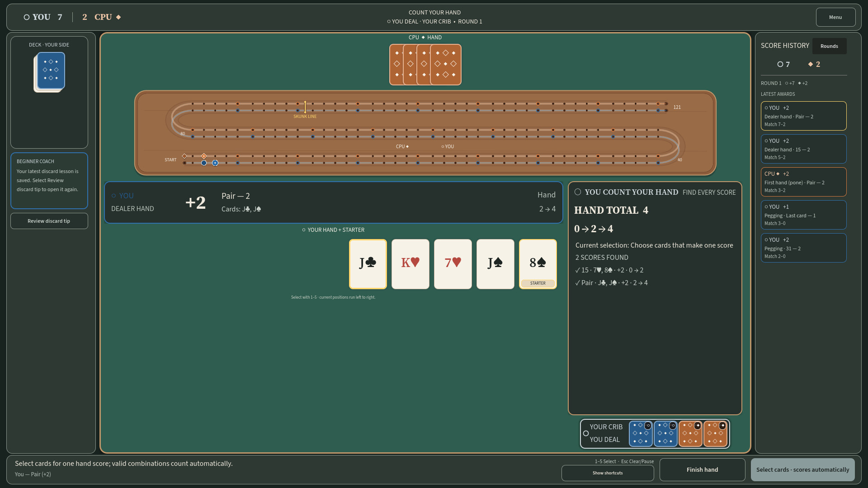The height and width of the screenshot is (488, 868).
Task: Click Review discard tip button
Action: coord(49,221)
